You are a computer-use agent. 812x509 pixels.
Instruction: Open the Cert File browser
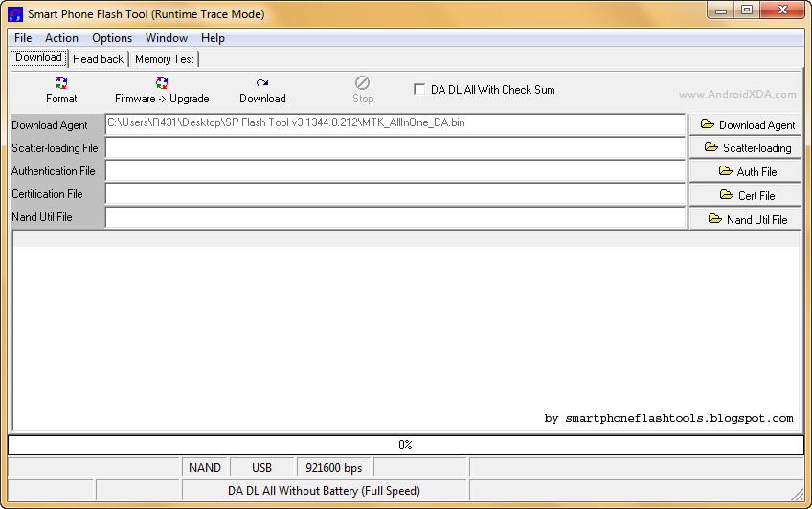pos(745,195)
